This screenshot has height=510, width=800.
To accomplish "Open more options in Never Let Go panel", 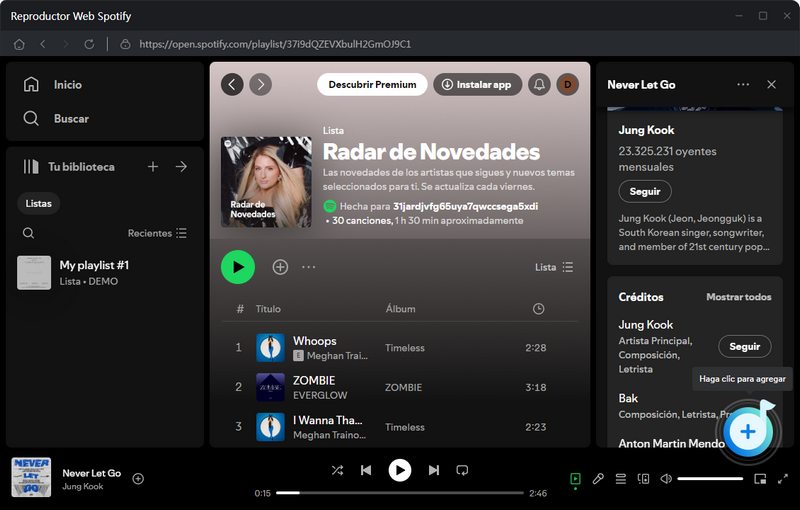I will click(x=743, y=85).
